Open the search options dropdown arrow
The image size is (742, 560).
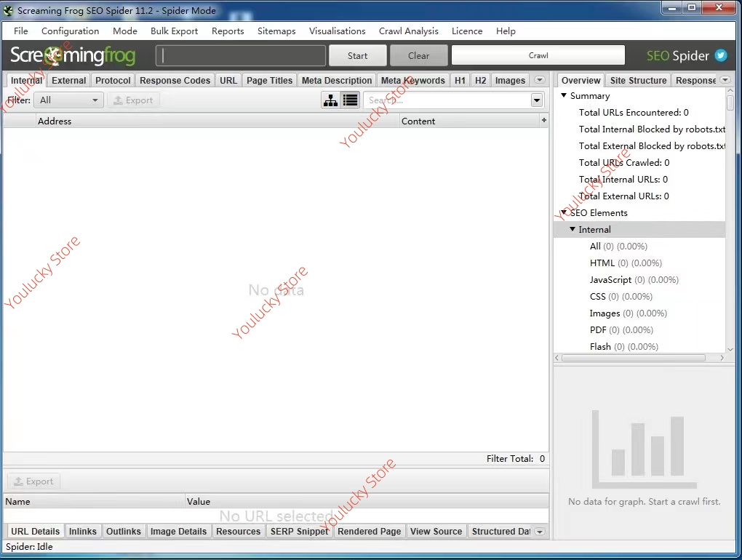point(537,100)
